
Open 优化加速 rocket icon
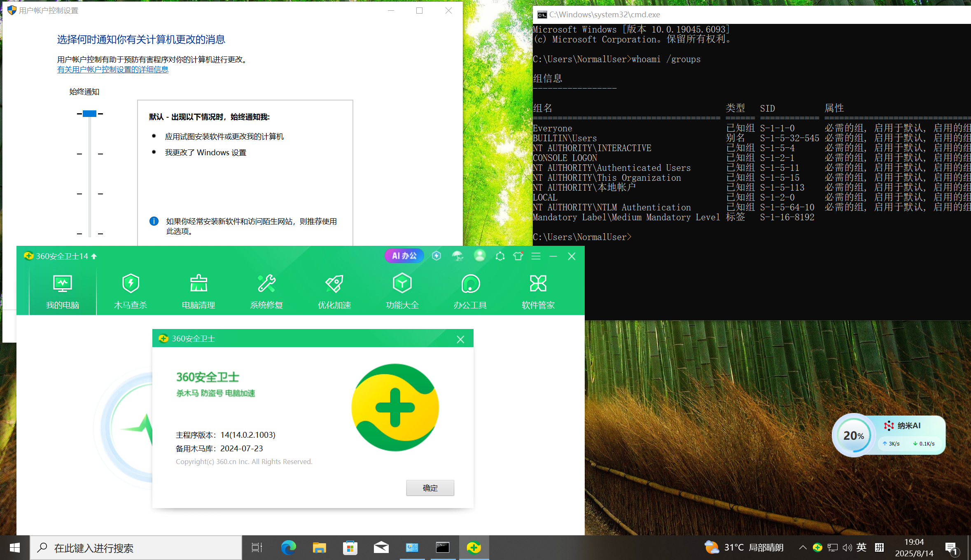pyautogui.click(x=334, y=291)
